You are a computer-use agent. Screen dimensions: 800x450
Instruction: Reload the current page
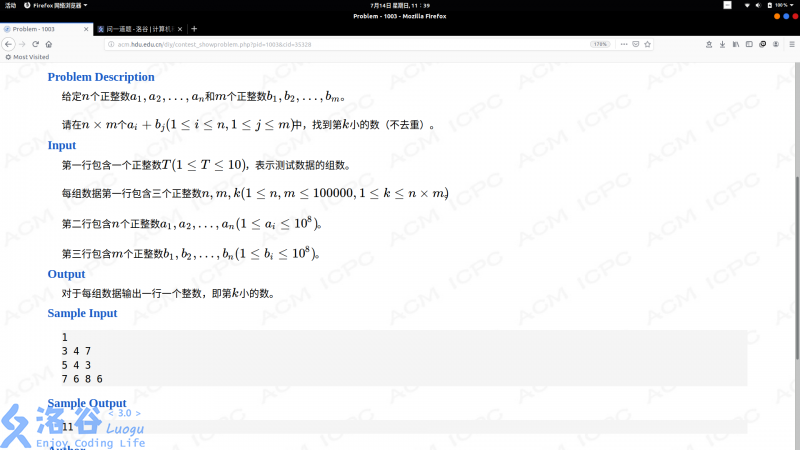coord(35,44)
